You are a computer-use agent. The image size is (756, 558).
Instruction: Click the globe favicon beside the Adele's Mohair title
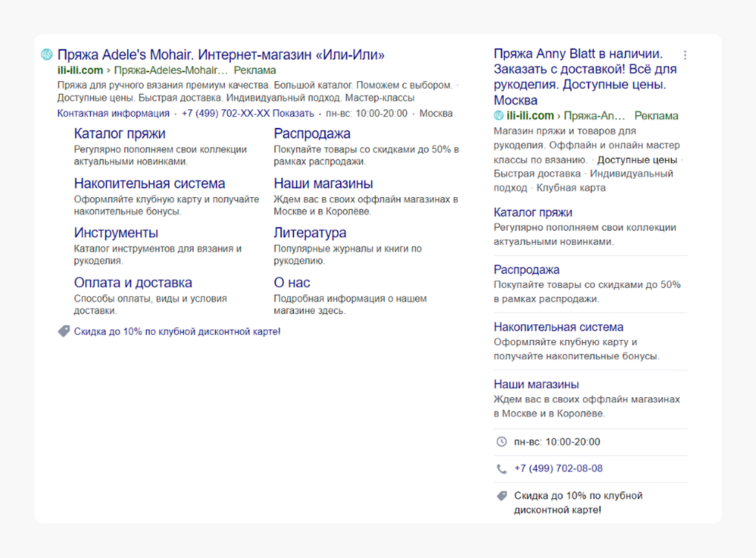click(x=47, y=55)
